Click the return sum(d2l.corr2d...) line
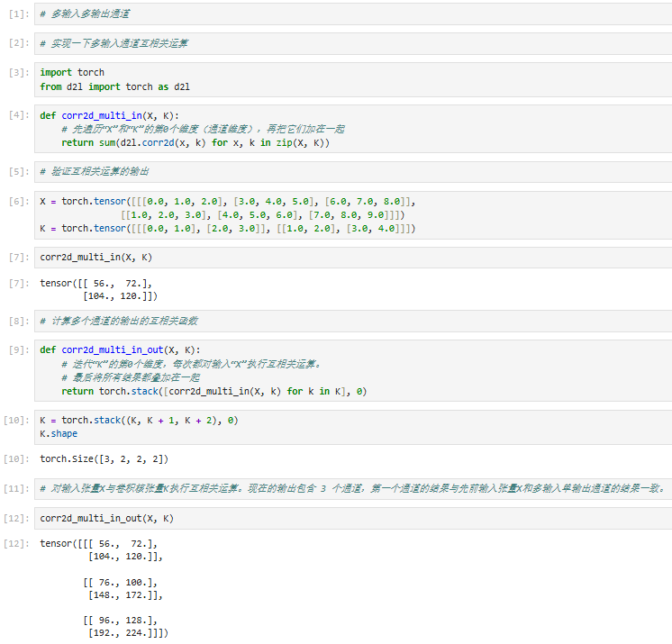 [x=195, y=142]
